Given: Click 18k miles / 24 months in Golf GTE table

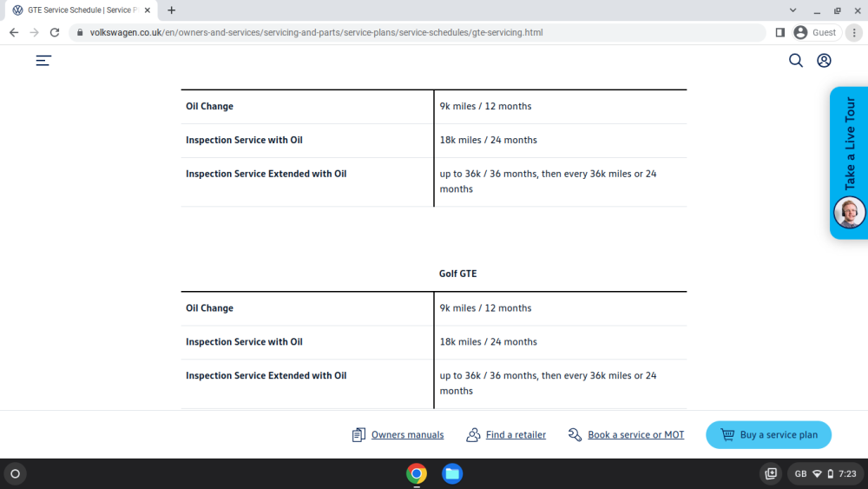Looking at the screenshot, I should (488, 341).
